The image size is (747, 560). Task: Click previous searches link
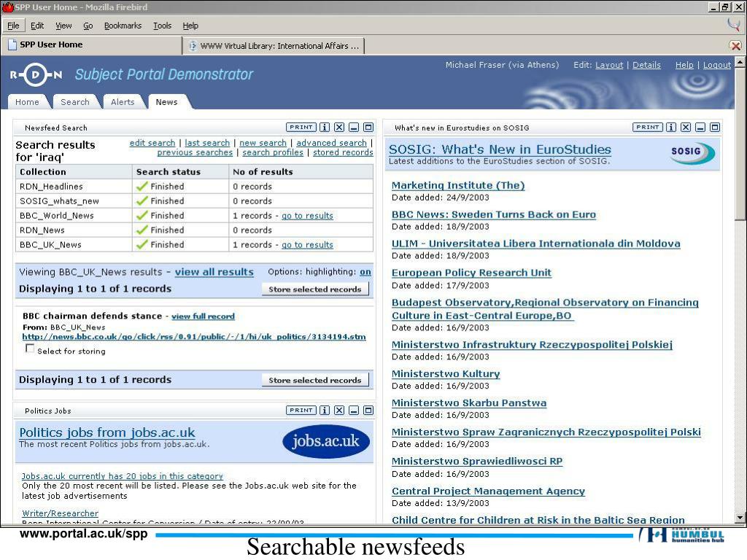coord(195,152)
